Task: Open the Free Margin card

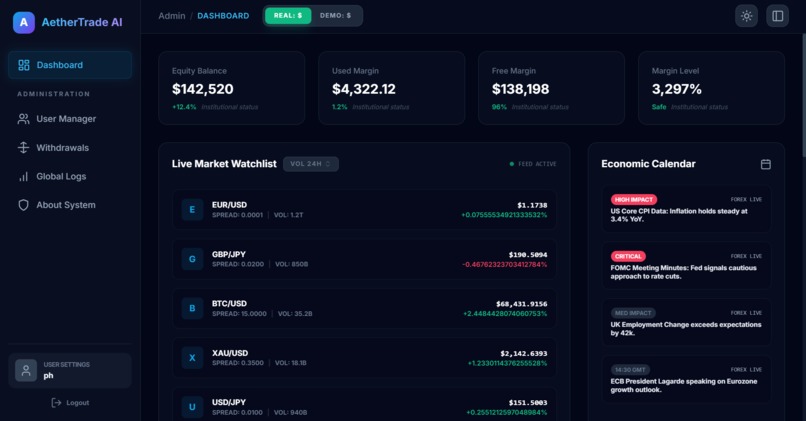Action: click(552, 88)
